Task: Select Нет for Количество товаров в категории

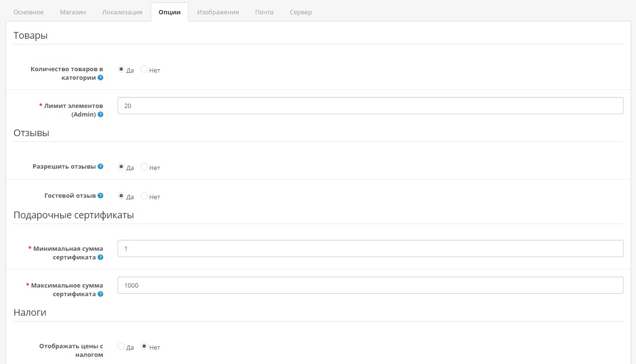Action: tap(144, 70)
